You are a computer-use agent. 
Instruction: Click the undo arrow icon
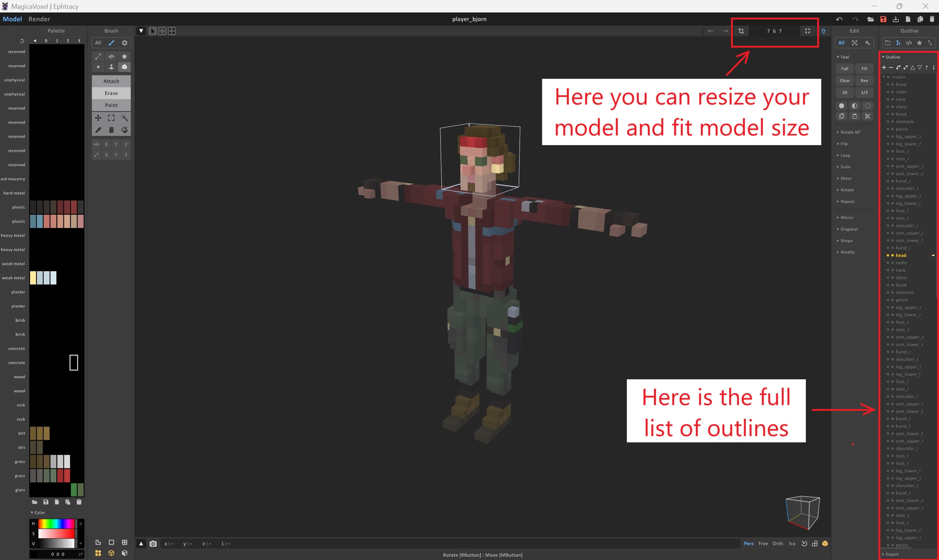(839, 19)
